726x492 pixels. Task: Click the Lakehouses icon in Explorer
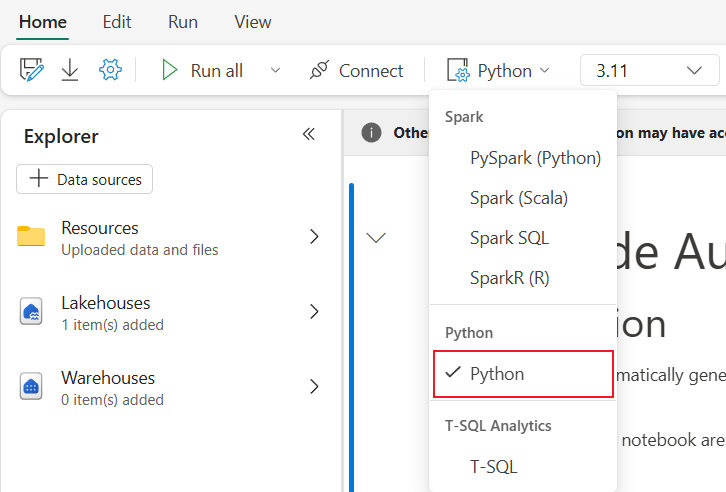tap(31, 312)
